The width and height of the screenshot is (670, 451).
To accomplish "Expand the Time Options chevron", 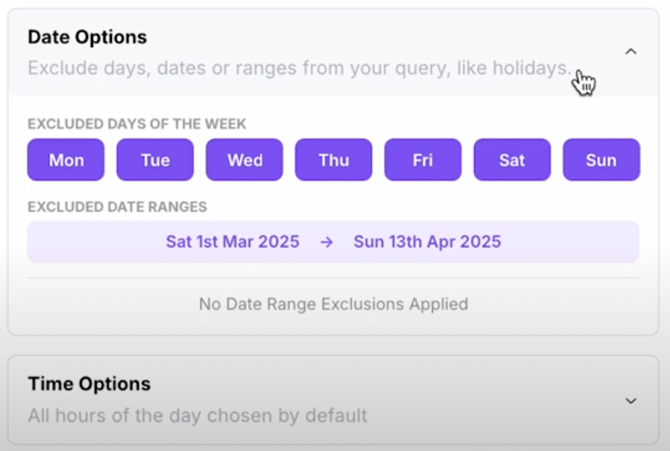I will pos(631,401).
